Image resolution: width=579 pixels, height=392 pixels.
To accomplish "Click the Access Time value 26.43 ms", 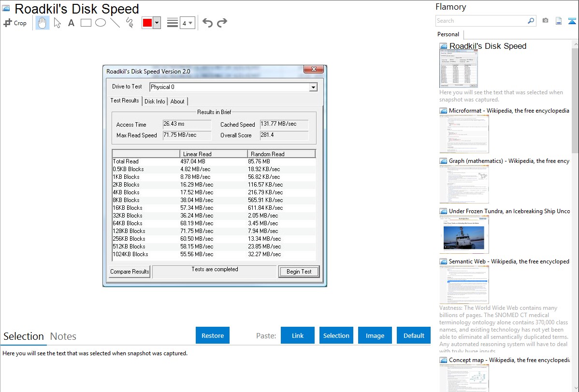I will click(x=187, y=124).
